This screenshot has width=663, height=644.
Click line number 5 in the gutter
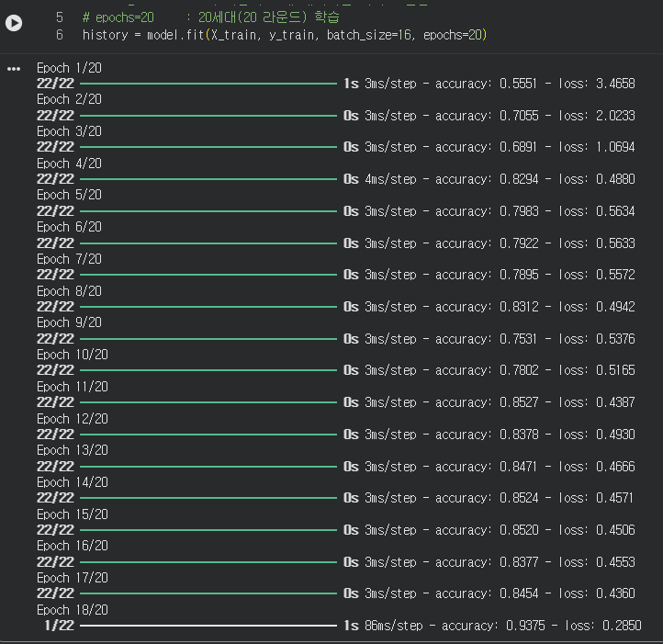(x=60, y=17)
